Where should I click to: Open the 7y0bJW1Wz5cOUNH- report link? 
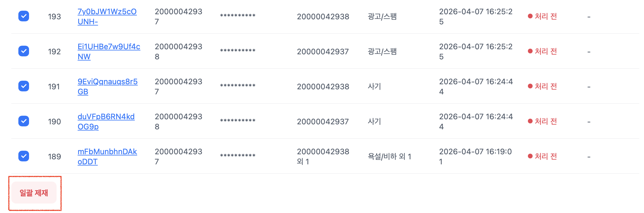[x=107, y=12]
